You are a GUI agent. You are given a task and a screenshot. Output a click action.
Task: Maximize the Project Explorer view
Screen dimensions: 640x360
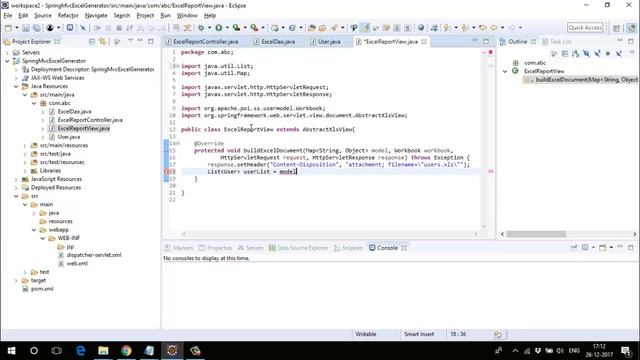(151, 41)
